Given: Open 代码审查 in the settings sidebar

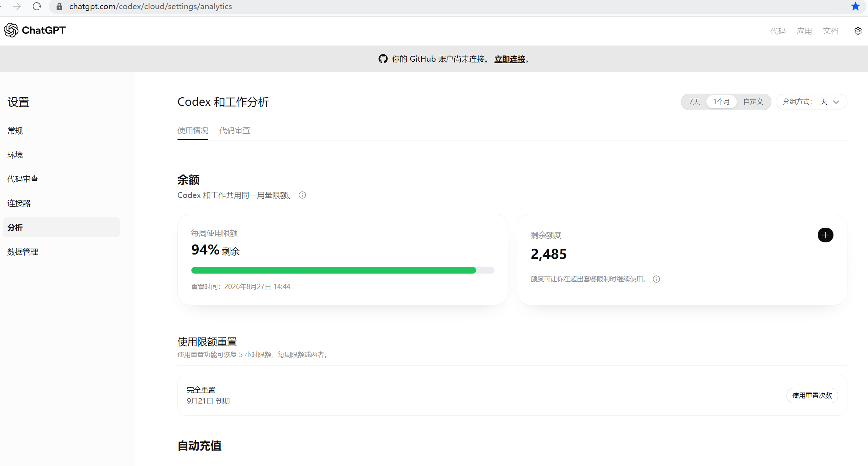Looking at the screenshot, I should [23, 179].
